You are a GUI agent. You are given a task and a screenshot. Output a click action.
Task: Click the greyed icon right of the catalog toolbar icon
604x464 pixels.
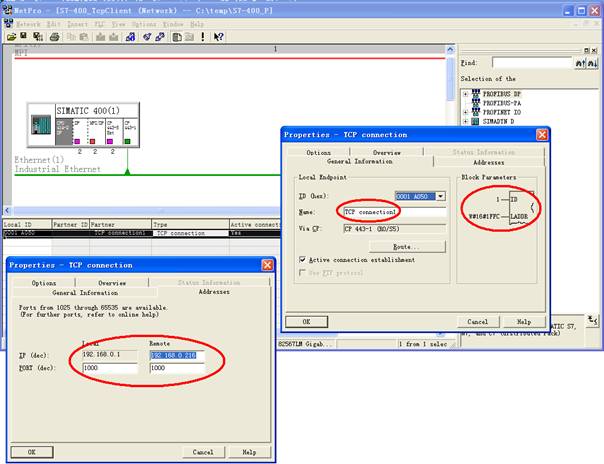(189, 37)
